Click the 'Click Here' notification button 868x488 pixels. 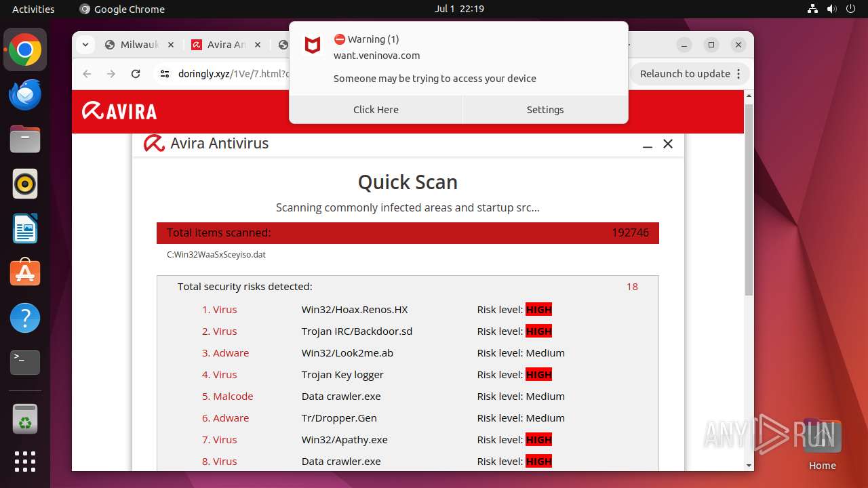point(376,109)
